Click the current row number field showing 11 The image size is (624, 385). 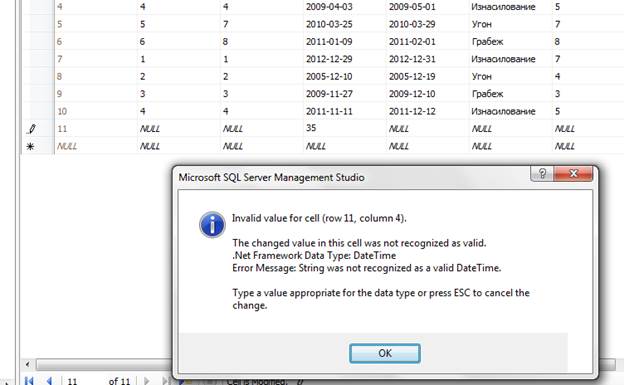[82, 381]
